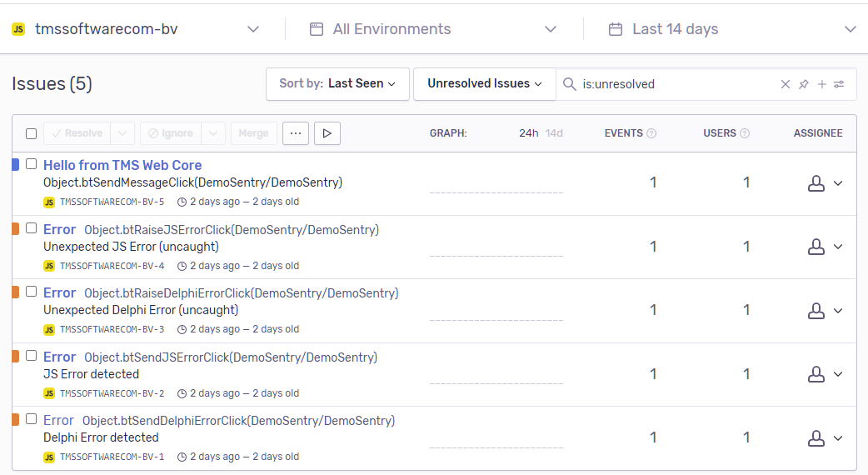Click the event graph of Delphi Error detected
Image resolution: width=868 pixels, height=475 pixels.
(496, 437)
